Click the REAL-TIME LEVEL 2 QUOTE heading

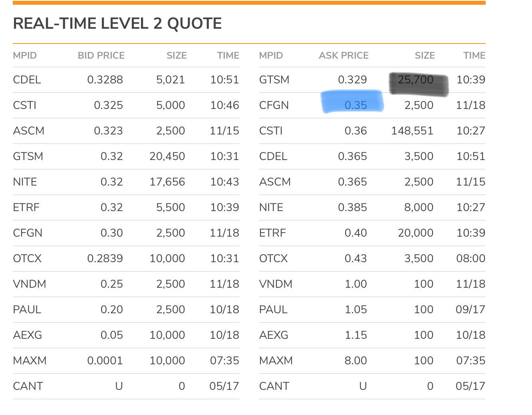coord(117,24)
